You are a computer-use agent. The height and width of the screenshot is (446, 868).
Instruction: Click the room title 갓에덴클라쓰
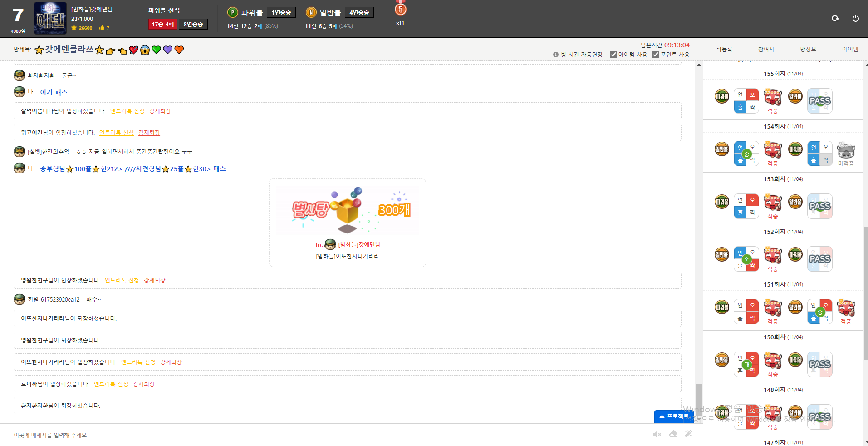point(69,49)
